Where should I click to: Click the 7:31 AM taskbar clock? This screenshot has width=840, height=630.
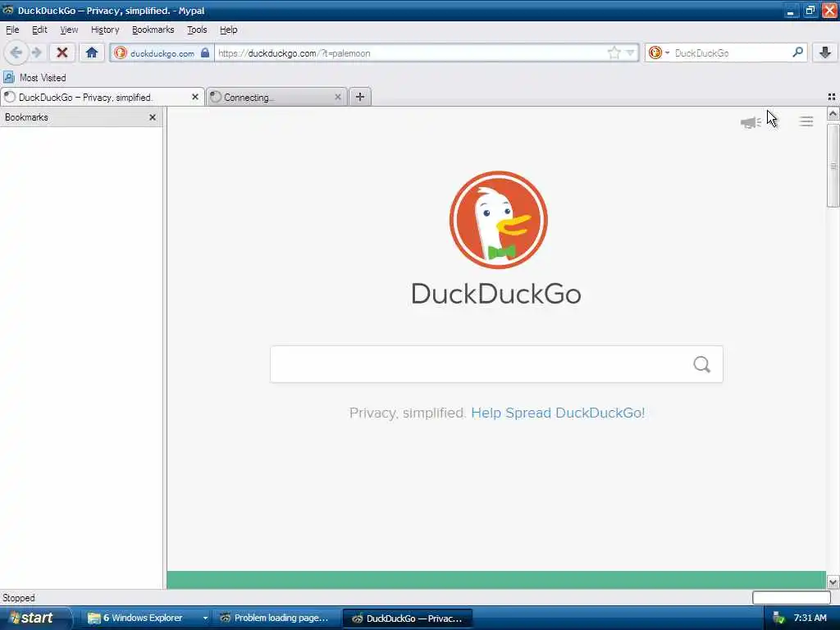(810, 618)
